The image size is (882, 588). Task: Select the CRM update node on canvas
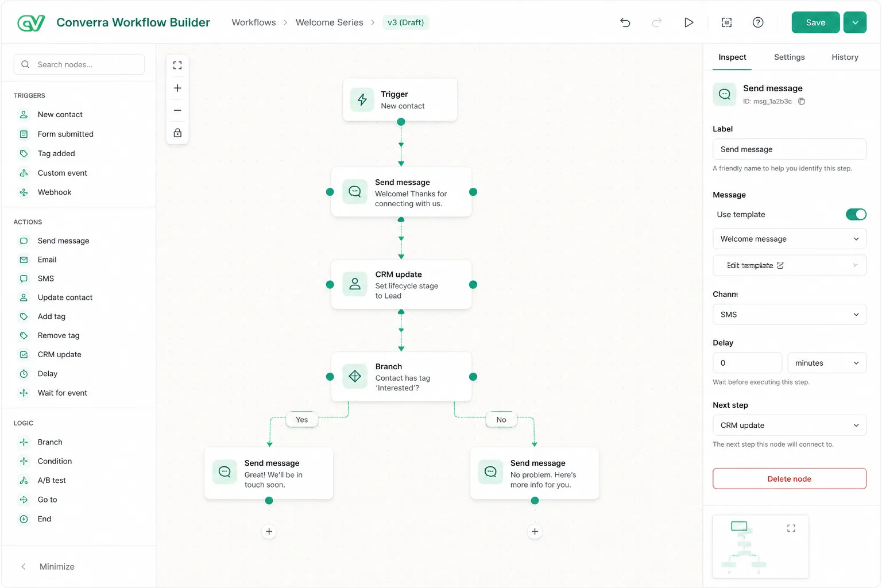(x=401, y=285)
